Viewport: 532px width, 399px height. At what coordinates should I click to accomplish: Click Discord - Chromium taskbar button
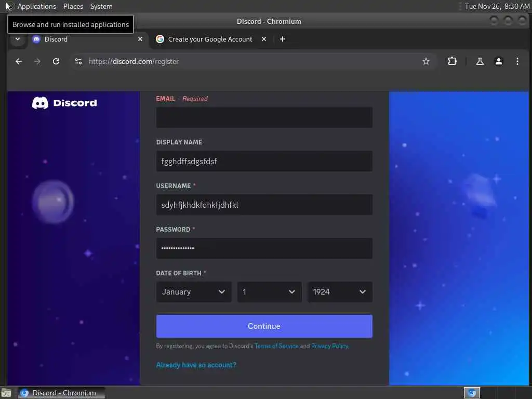[61, 393]
